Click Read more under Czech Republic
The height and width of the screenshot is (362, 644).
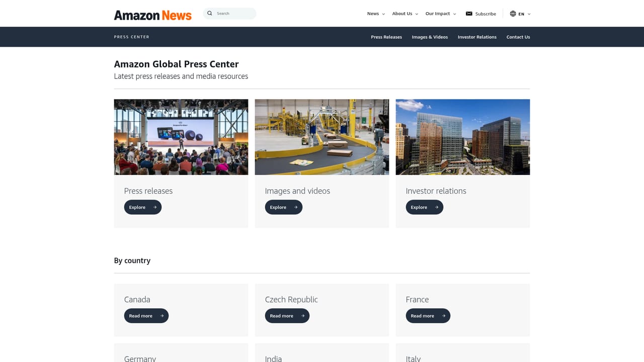coord(287,316)
